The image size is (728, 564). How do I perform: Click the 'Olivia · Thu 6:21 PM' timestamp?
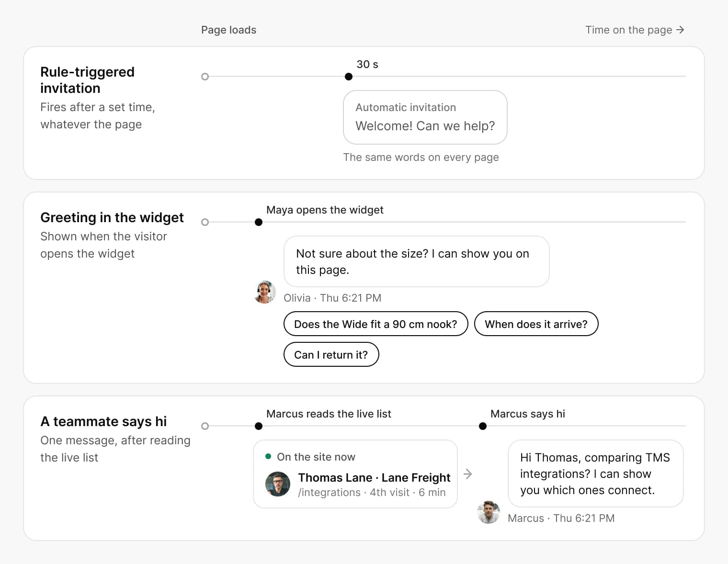(x=332, y=298)
